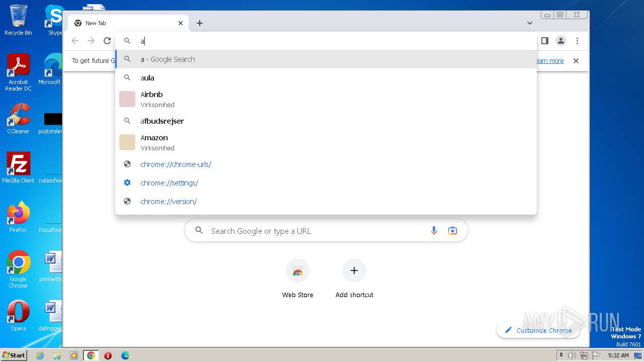Image resolution: width=644 pixels, height=362 pixels.
Task: Select the 'a - Google Search' suggestion
Action: click(x=326, y=59)
